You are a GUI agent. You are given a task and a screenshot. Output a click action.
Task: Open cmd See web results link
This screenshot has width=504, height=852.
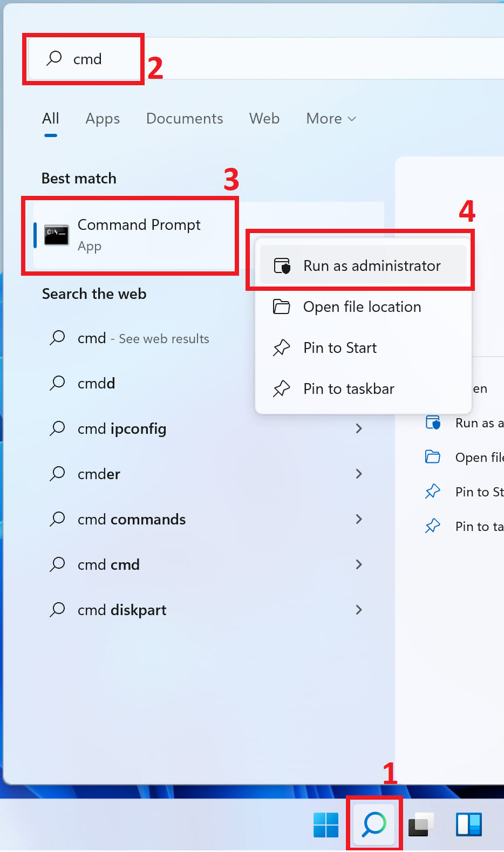tap(143, 338)
